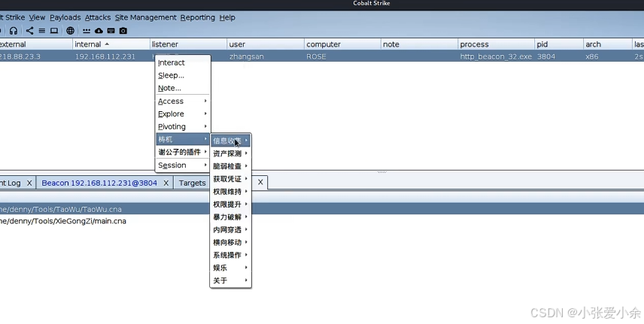Choose Interact in the context menu
Viewport: 644px width, 324px height.
coord(183,62)
